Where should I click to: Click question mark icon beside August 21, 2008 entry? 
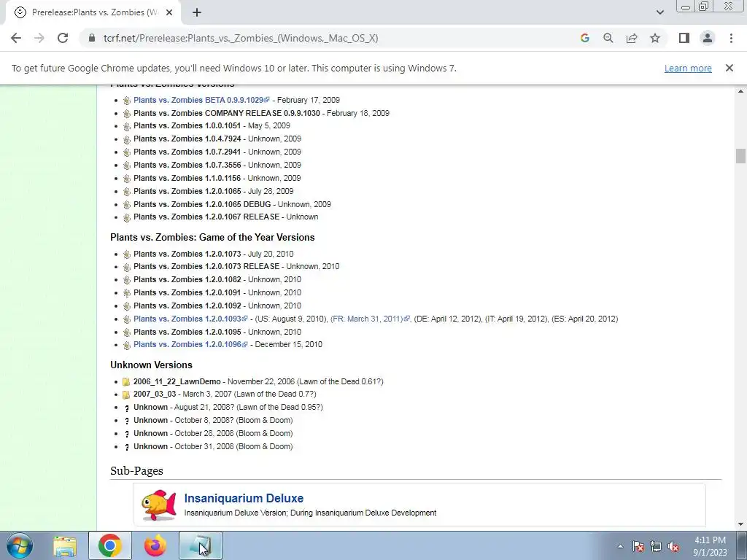point(127,408)
